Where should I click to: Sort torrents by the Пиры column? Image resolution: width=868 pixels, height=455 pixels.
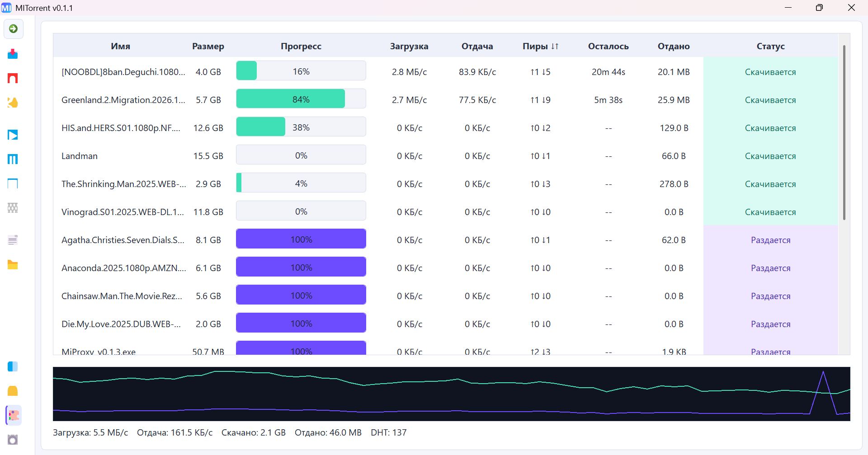click(x=540, y=46)
